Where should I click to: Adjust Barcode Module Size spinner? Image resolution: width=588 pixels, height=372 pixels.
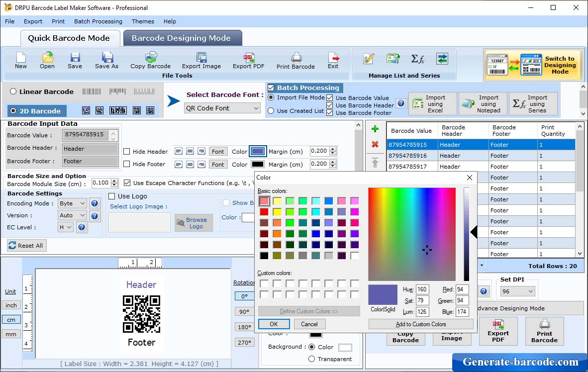point(115,183)
